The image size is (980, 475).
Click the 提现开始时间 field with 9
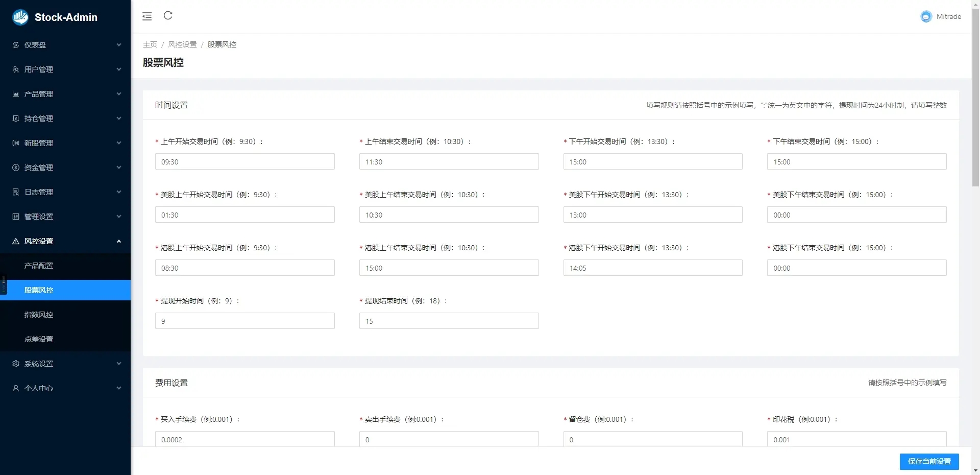245,321
